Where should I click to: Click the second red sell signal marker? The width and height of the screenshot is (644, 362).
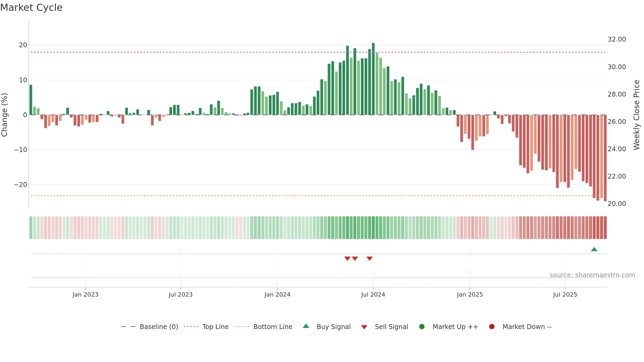coord(355,258)
